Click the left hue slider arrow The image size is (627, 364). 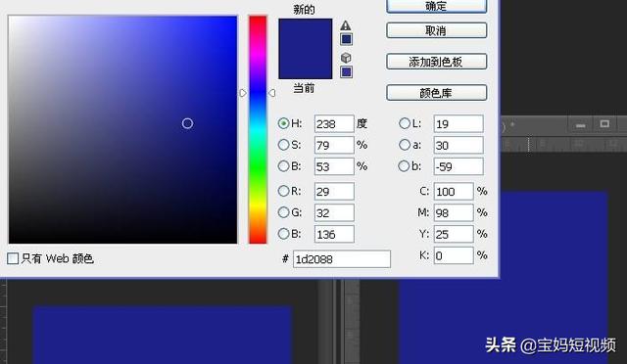(243, 93)
